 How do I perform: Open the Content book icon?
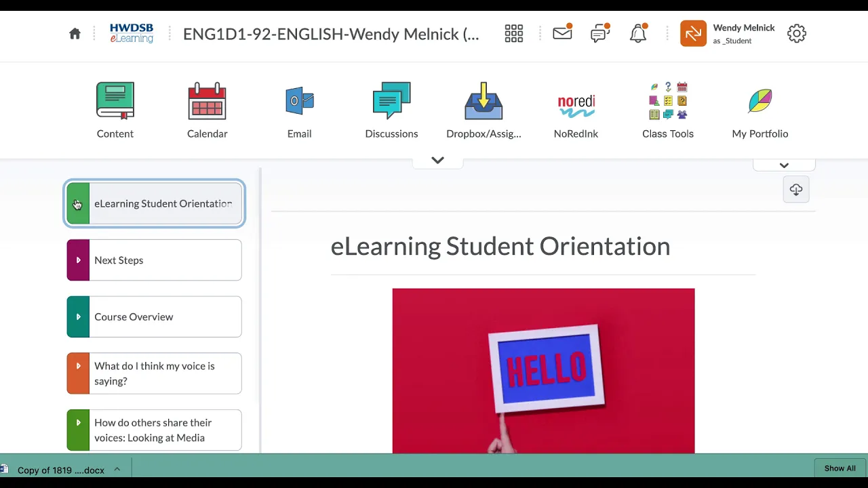pos(115,101)
